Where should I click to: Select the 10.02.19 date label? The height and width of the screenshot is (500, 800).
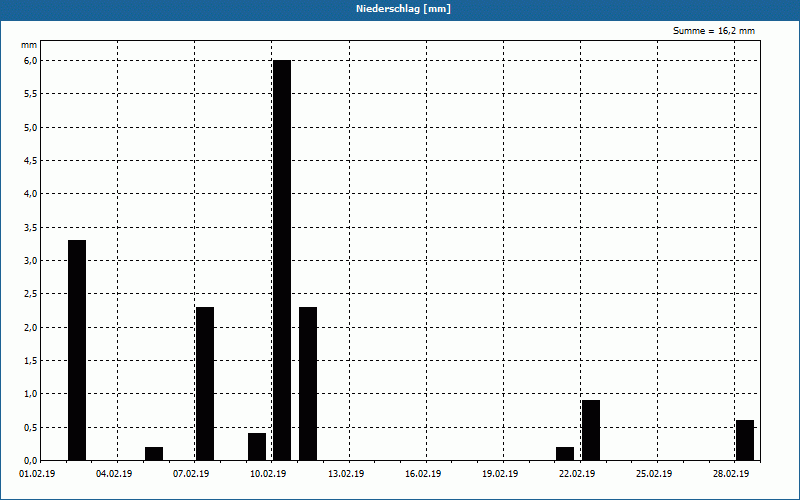coord(268,474)
